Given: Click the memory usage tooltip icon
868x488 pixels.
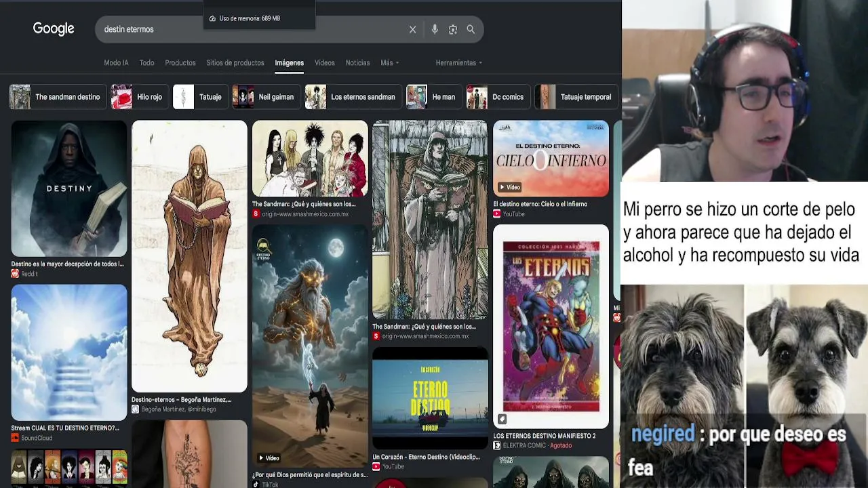Looking at the screenshot, I should point(212,18).
